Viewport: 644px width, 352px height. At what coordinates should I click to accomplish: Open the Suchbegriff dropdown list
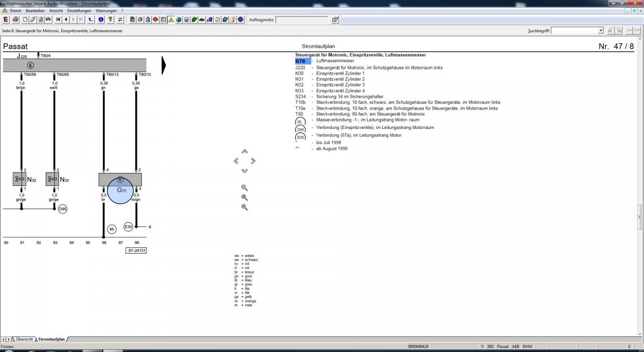(x=601, y=31)
